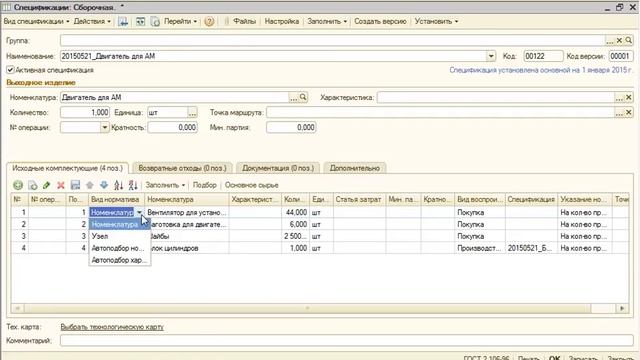Click the sort ascending icon
This screenshot has width=640, height=360.
(x=118, y=185)
